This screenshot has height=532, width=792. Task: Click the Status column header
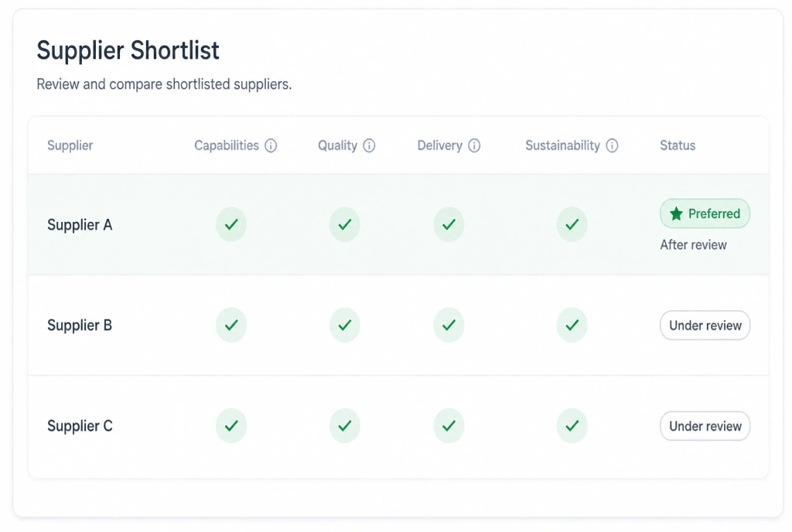[678, 146]
